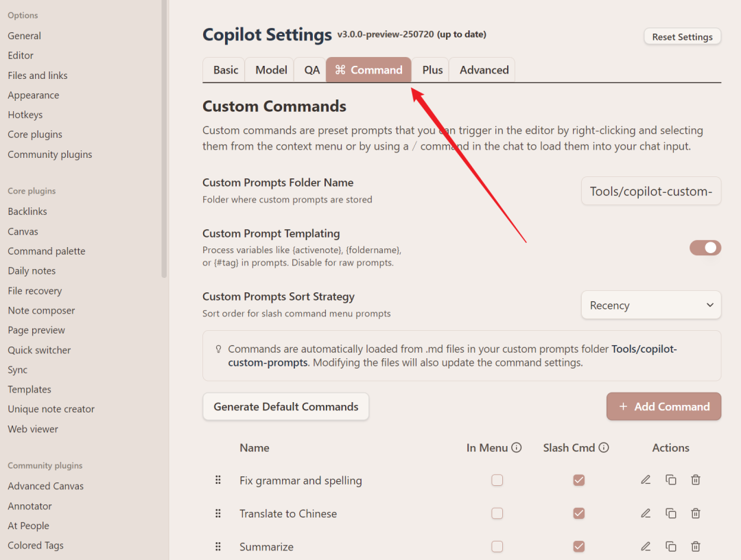
Task: Enable In Menu for Translate to Chinese
Action: (497, 513)
